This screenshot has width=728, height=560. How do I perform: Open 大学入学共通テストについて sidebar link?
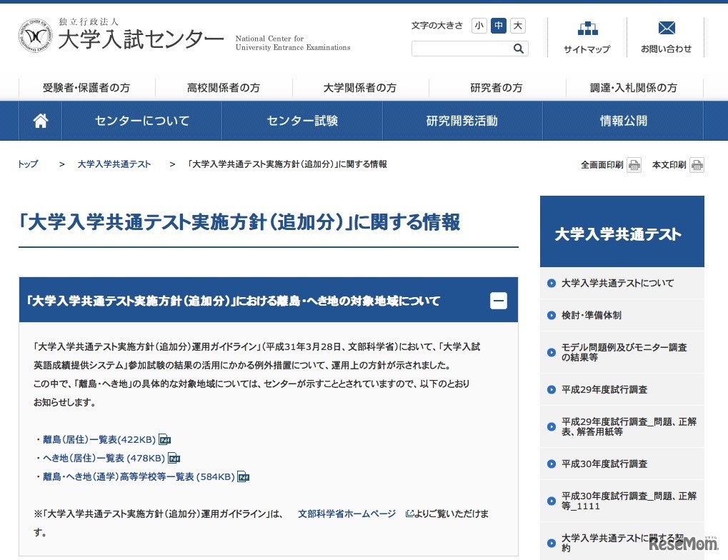618,283
